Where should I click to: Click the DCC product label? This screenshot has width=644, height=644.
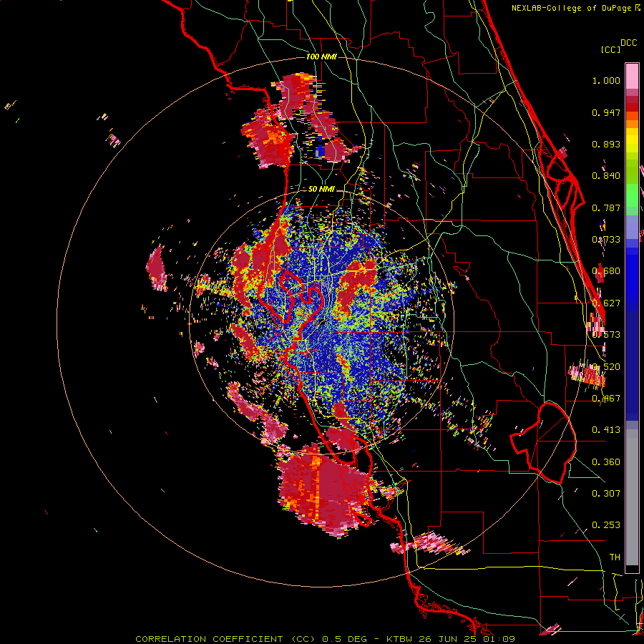tap(629, 43)
